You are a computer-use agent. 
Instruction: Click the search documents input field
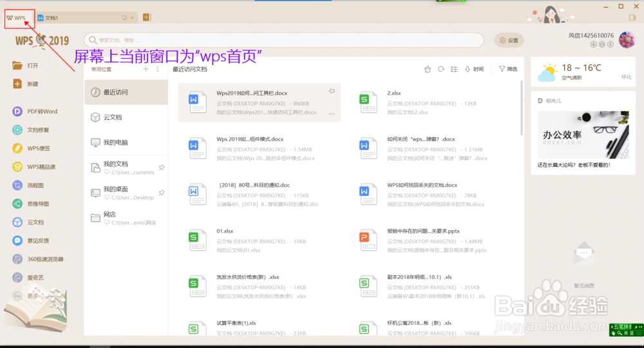284,40
